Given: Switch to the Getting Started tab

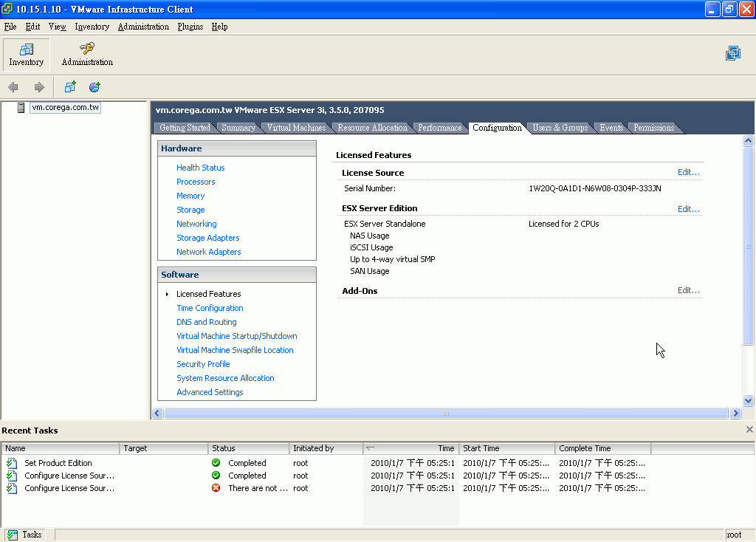Looking at the screenshot, I should [x=185, y=128].
